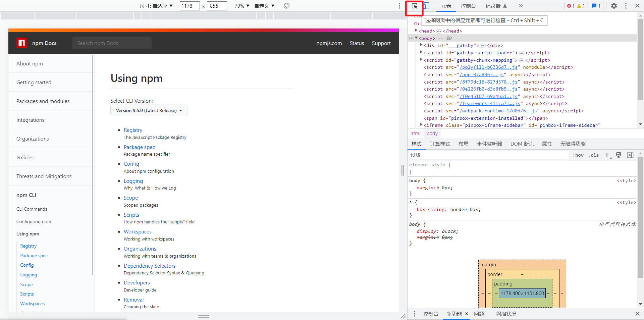Close the bottom drawer panel
Image resolution: width=644 pixels, height=320 pixels.
click(637, 314)
